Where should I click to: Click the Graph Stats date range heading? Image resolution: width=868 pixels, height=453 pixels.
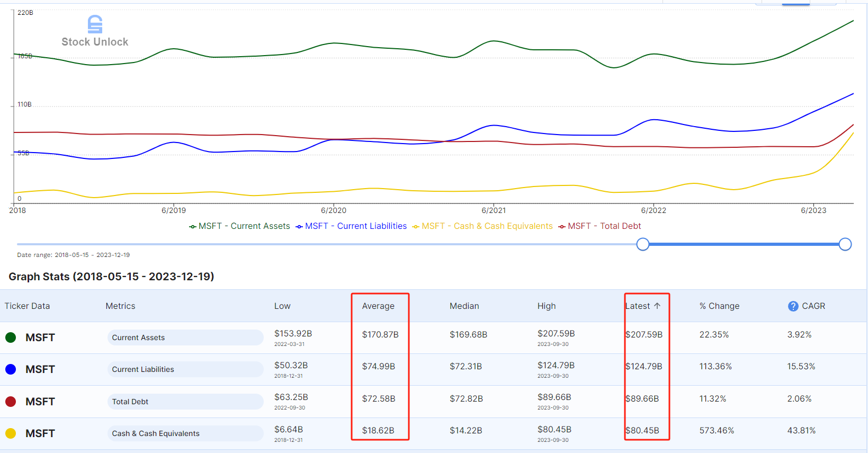[111, 277]
